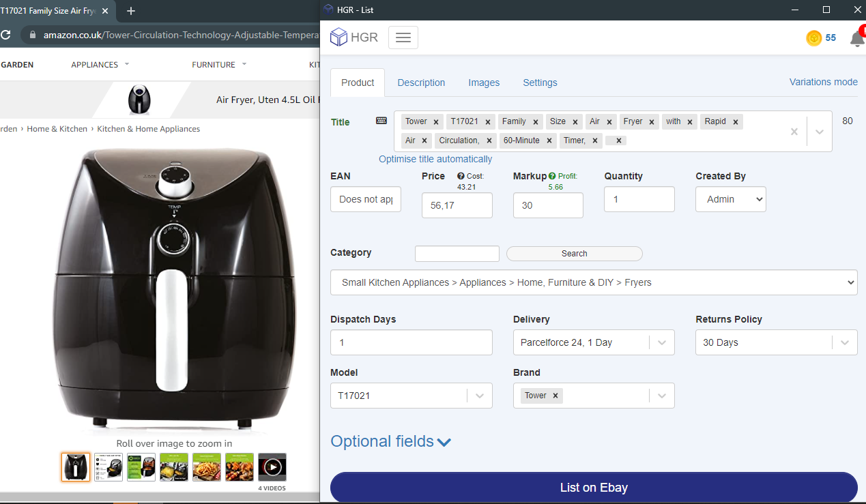Click the Price input field

[x=457, y=205]
